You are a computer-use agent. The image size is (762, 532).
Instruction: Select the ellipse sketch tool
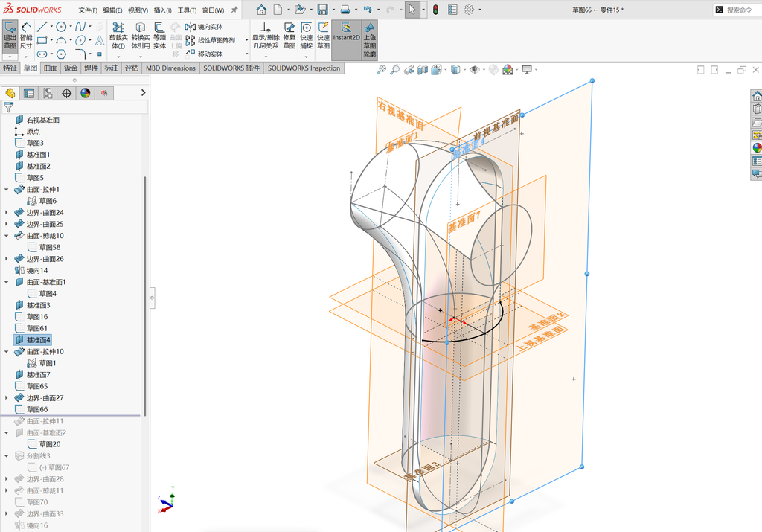[x=80, y=40]
